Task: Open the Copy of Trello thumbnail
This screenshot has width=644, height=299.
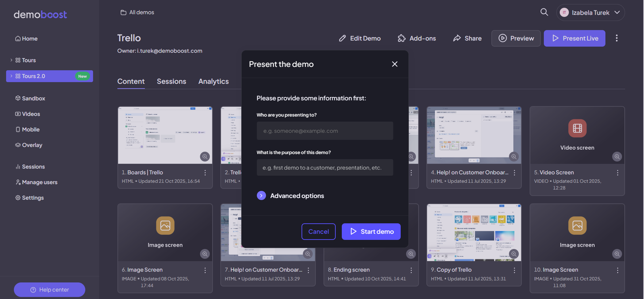Action: (x=474, y=232)
